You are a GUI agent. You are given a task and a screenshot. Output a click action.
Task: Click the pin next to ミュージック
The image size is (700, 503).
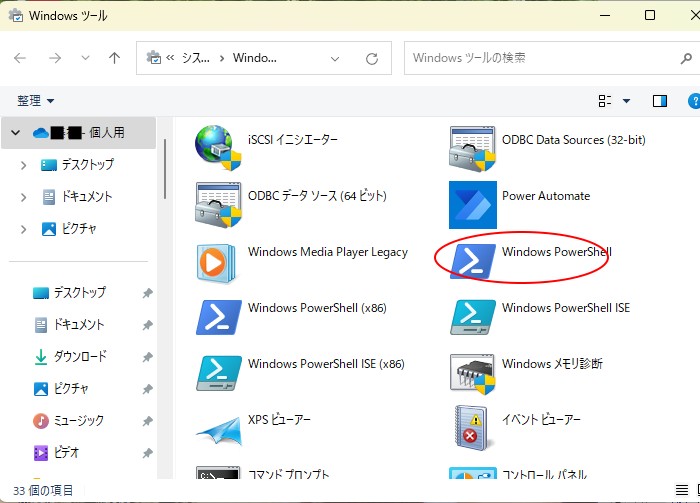click(x=147, y=421)
